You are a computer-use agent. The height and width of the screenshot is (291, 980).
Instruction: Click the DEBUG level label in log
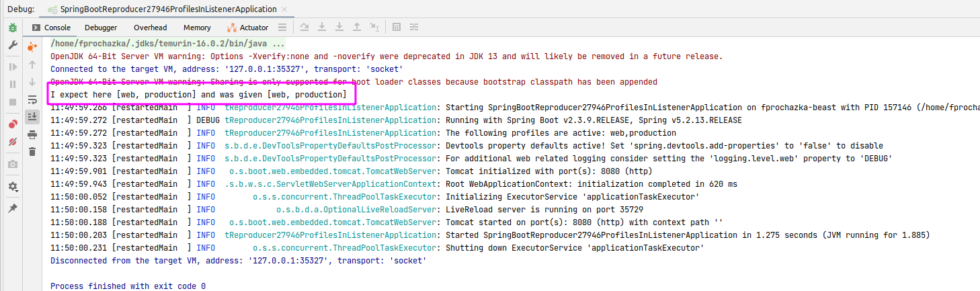208,120
